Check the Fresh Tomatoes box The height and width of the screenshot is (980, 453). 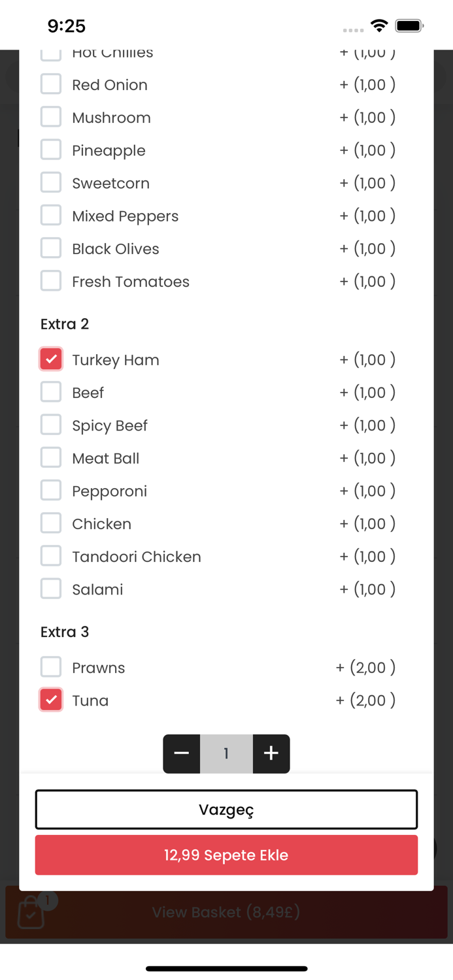click(51, 281)
